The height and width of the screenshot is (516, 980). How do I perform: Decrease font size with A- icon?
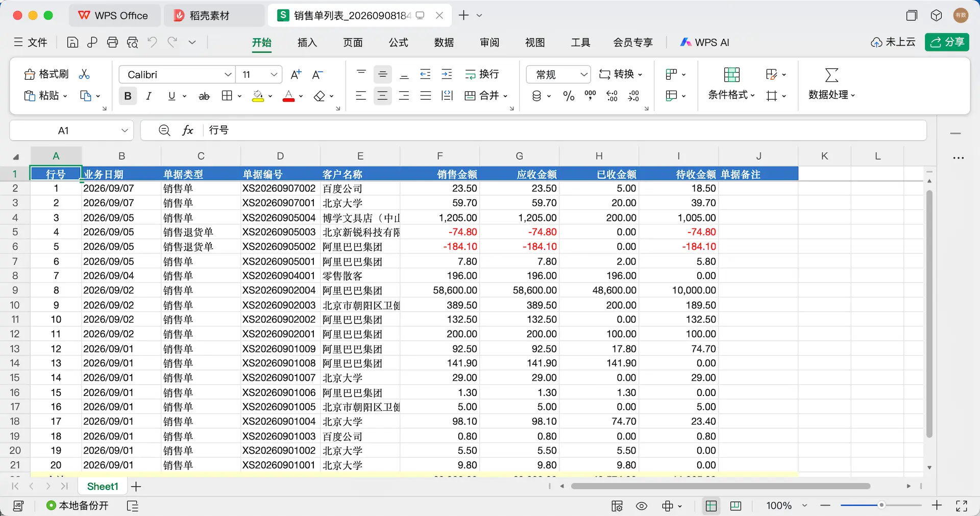317,75
